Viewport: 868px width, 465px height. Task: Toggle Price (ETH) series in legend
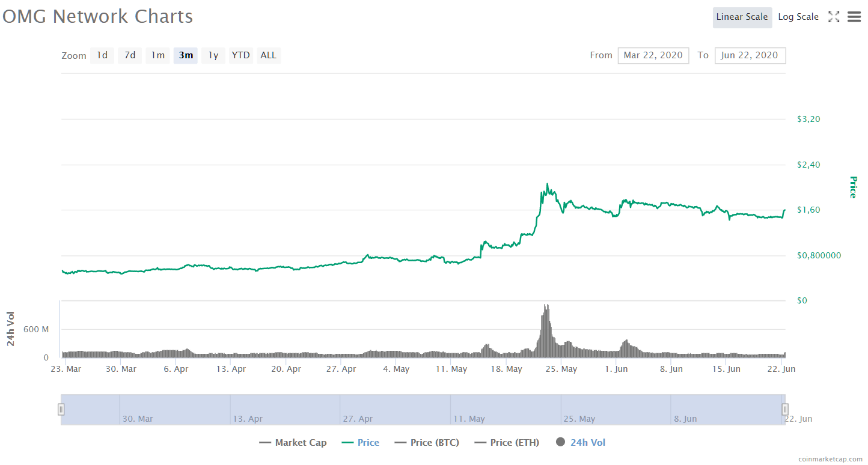(x=507, y=443)
